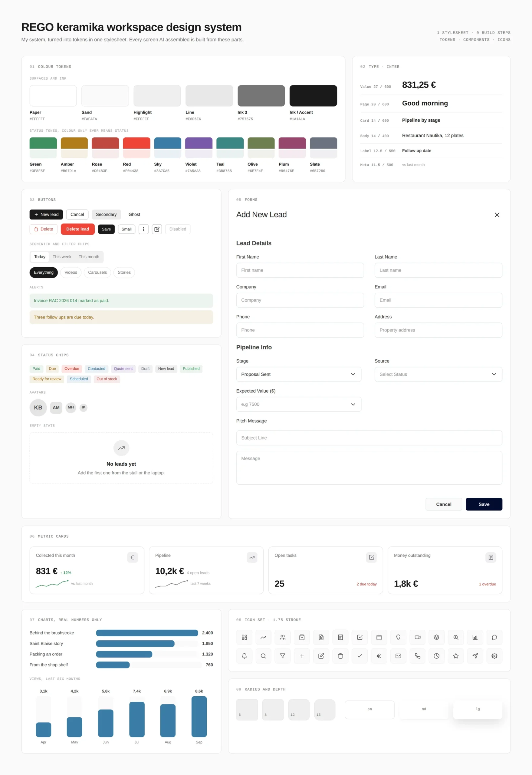
Task: Click the calendar icon in icon set
Action: pos(379,637)
